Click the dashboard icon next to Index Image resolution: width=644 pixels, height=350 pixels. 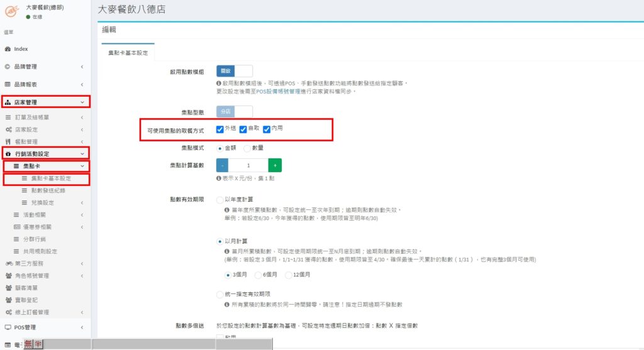[8, 49]
